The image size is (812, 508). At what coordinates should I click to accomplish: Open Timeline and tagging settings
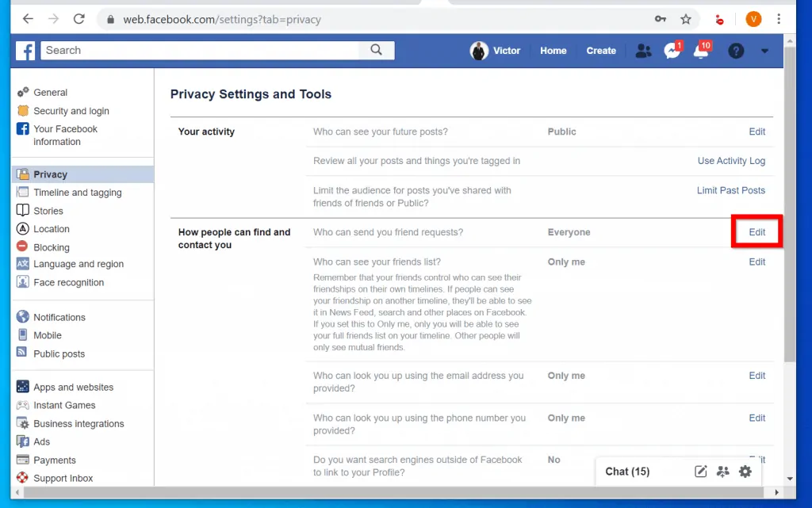[x=77, y=193]
